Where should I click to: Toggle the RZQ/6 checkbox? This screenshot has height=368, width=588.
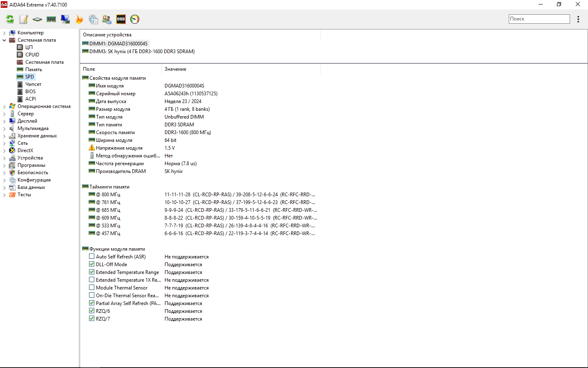click(92, 311)
